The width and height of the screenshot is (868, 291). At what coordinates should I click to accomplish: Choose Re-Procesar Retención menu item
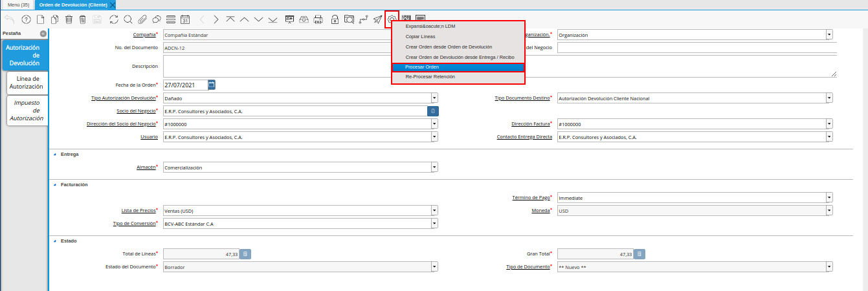coord(458,76)
